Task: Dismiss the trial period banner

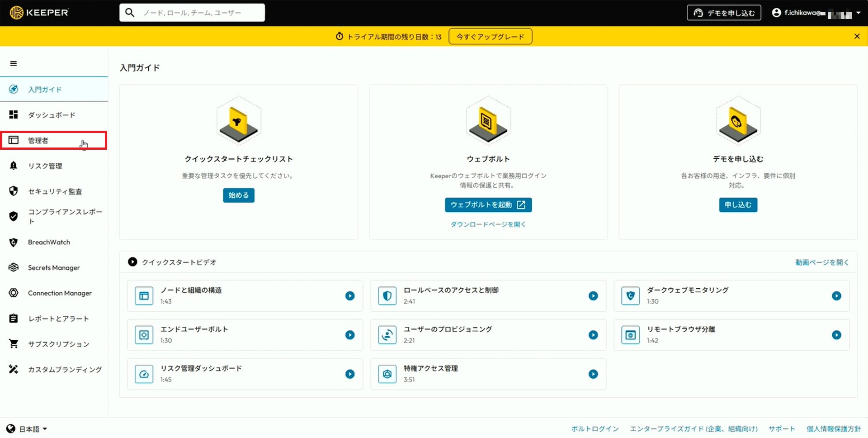Action: coord(857,36)
